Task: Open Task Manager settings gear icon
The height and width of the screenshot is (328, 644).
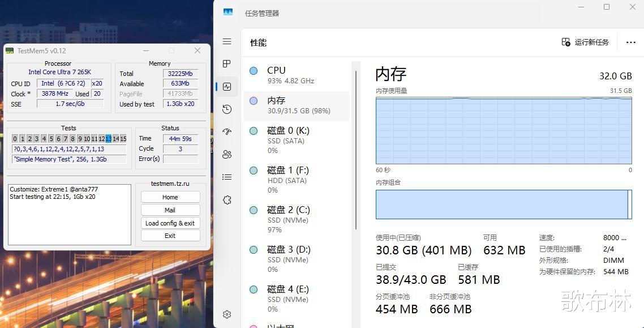Action: click(227, 314)
